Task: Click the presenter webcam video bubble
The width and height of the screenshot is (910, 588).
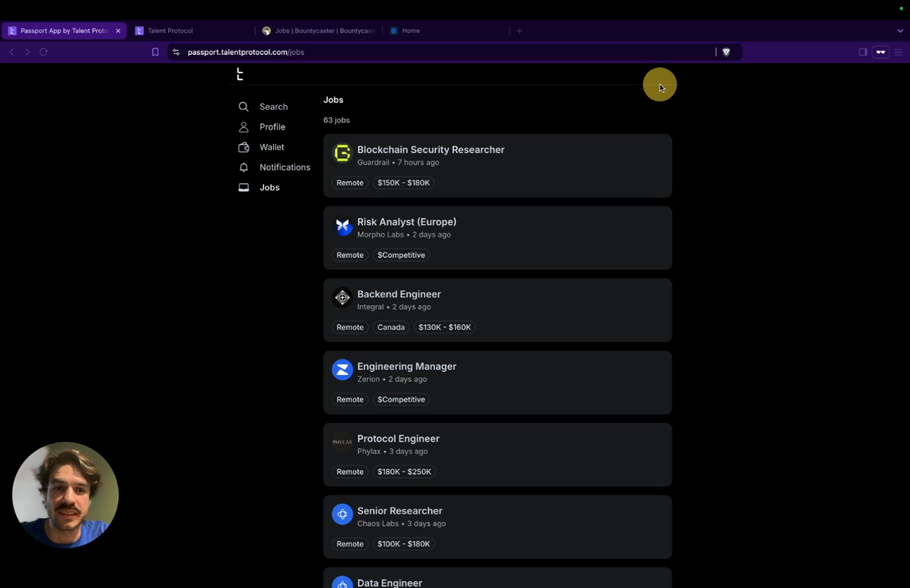Action: click(65, 495)
